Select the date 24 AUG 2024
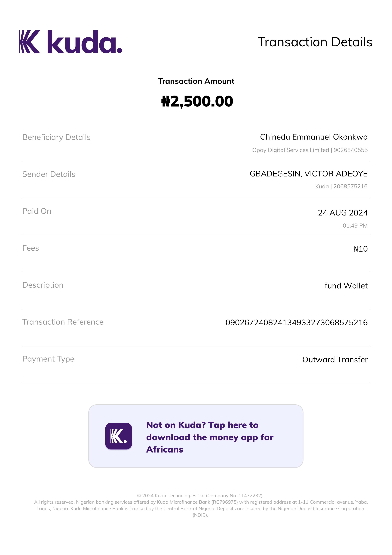The height and width of the screenshot is (555, 392). (x=343, y=213)
